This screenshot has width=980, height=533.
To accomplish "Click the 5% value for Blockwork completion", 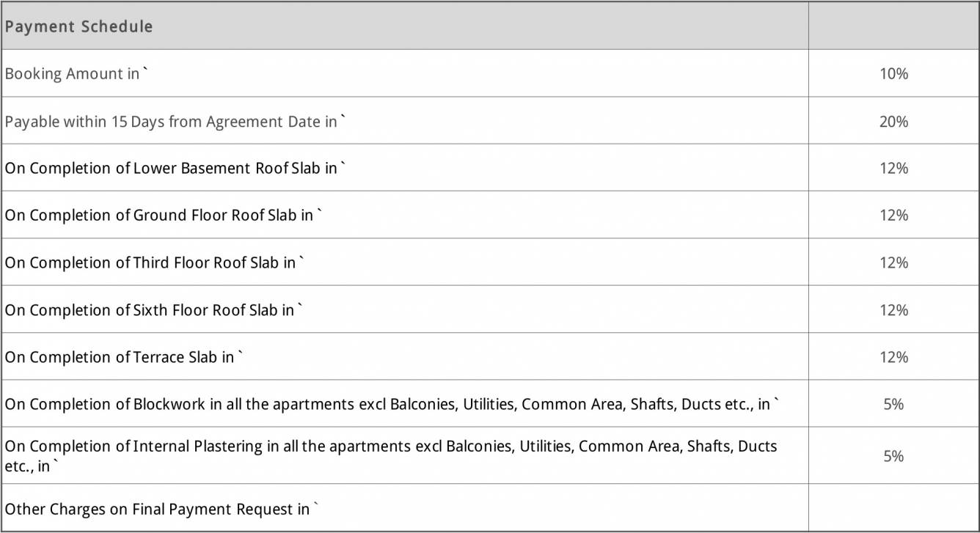I will [x=893, y=404].
